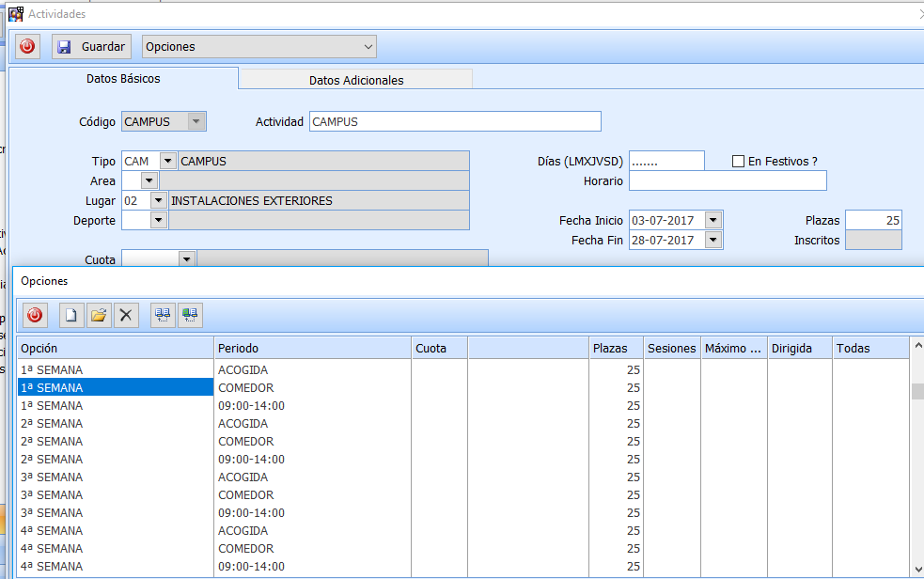Click the green network copy icon

pos(190,315)
